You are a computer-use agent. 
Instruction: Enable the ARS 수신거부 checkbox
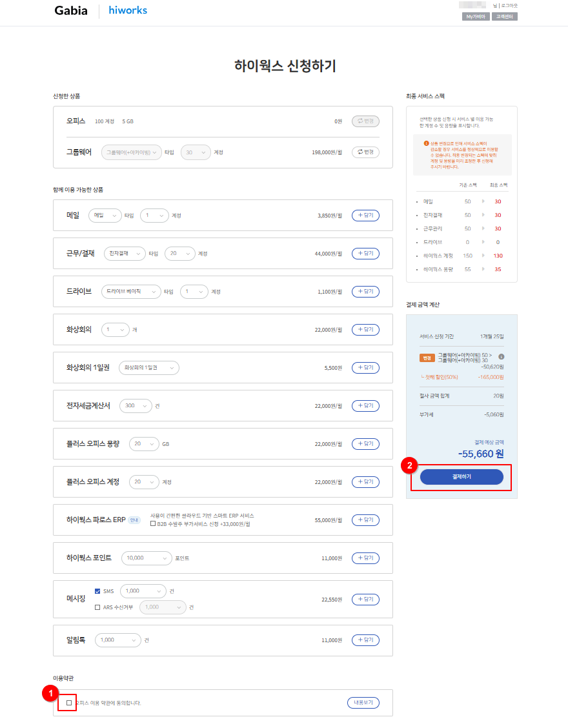pos(97,607)
